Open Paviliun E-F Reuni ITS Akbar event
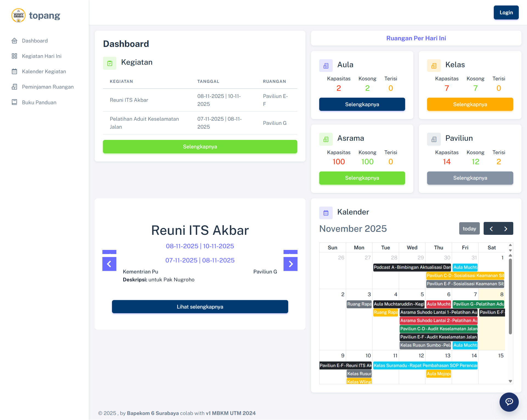Viewport: 527px width, 420px height. coord(345,365)
